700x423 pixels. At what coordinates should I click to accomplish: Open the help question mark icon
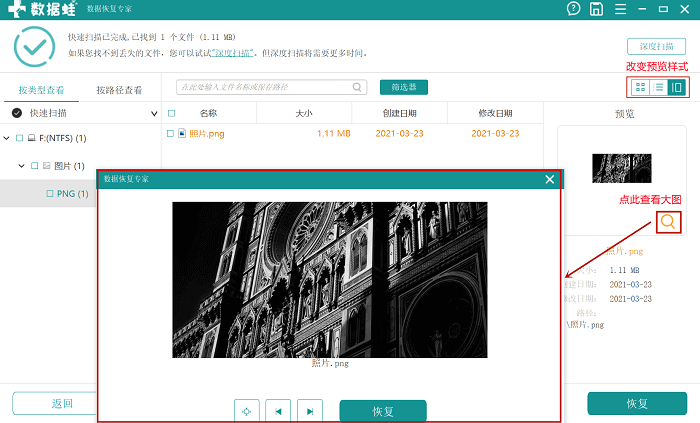coord(573,8)
